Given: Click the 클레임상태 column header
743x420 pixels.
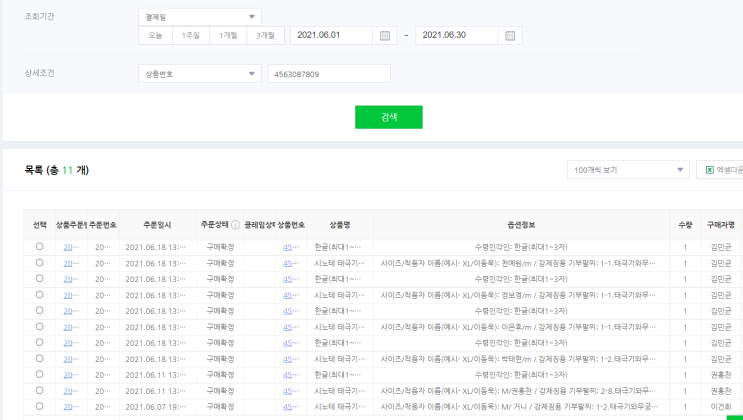Looking at the screenshot, I should click(x=260, y=225).
